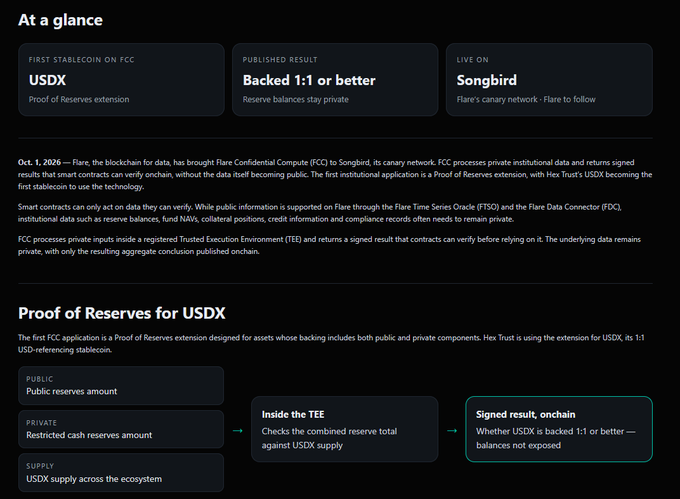Click the green arrow before 'Signed result, onchain'
680x499 pixels.
[x=452, y=431]
